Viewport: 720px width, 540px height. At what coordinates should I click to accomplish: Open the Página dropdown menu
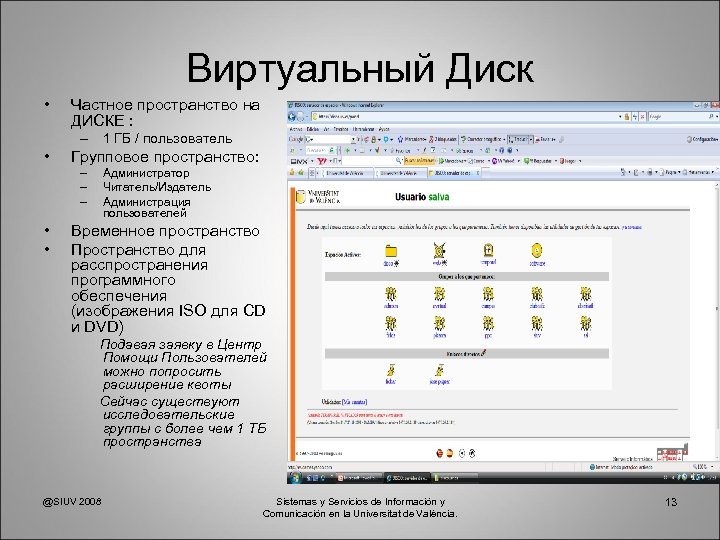coord(669,173)
